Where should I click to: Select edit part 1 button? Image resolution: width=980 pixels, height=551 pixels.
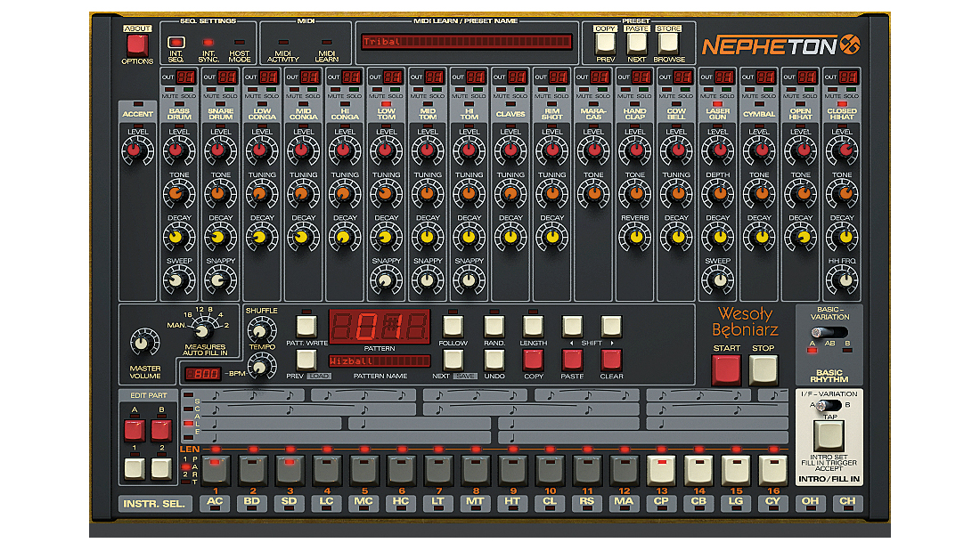135,468
